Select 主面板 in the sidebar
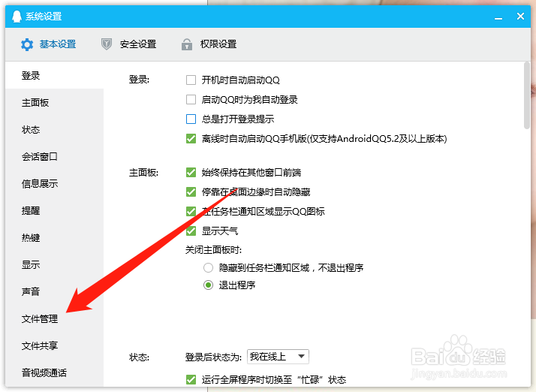 tap(54, 103)
